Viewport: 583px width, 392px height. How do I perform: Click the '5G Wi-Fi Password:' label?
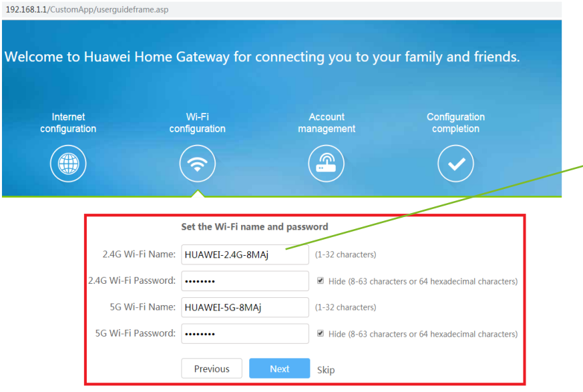click(136, 334)
